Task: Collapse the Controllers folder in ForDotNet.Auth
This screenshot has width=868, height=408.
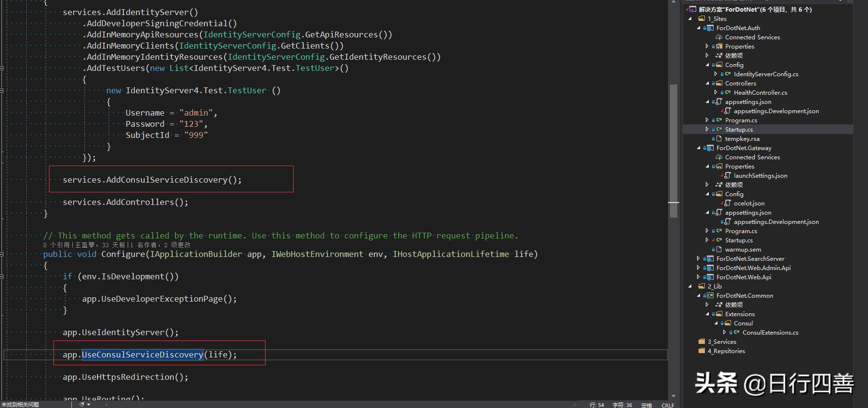Action: [707, 84]
